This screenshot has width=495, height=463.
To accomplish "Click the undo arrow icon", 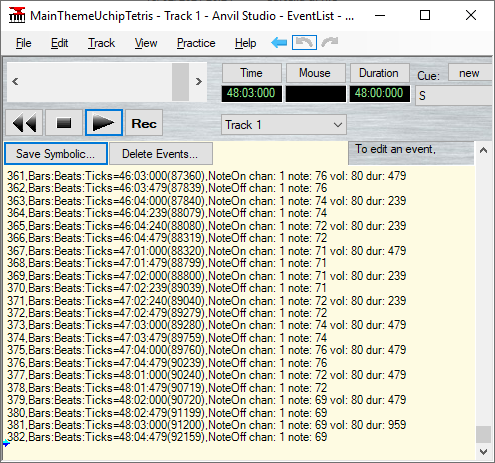I will 304,42.
